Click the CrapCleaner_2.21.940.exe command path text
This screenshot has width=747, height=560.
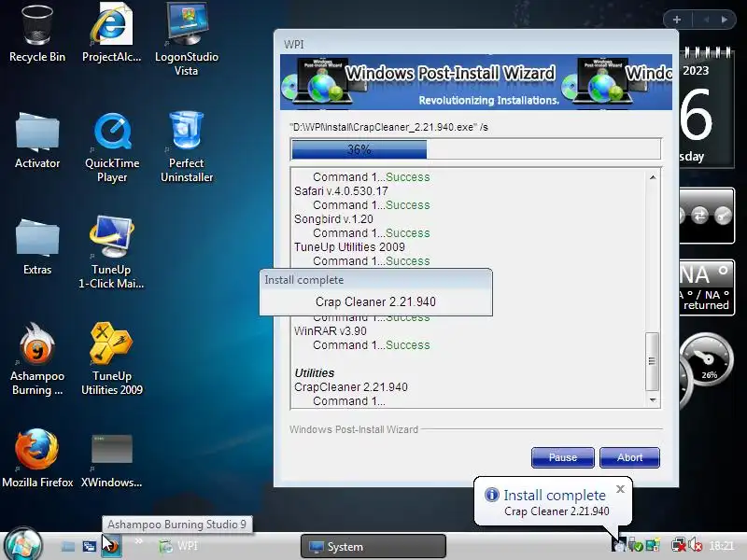point(388,127)
